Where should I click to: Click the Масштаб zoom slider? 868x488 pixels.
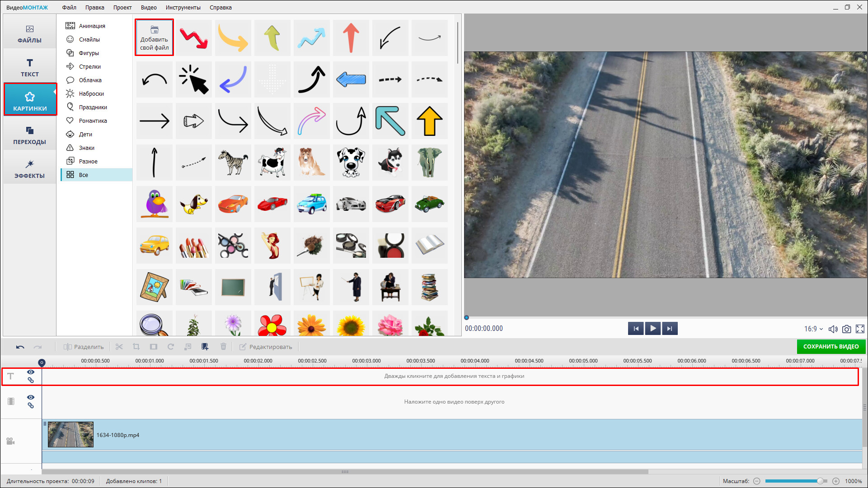pos(796,481)
